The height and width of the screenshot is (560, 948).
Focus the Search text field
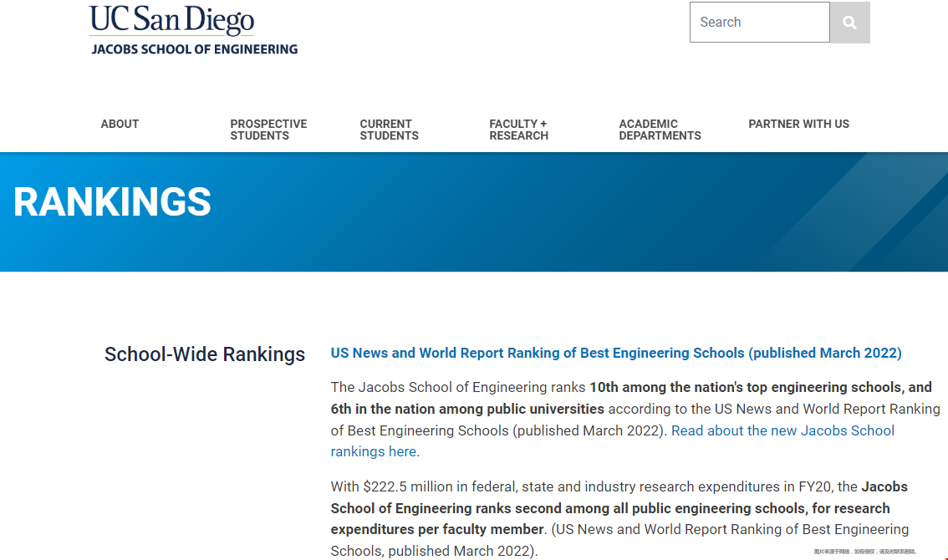coord(759,23)
